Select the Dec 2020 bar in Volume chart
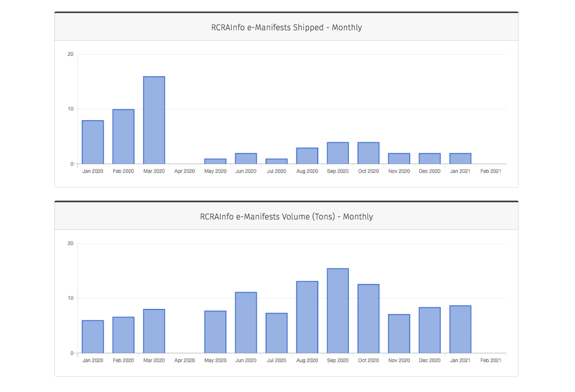 coord(430,330)
